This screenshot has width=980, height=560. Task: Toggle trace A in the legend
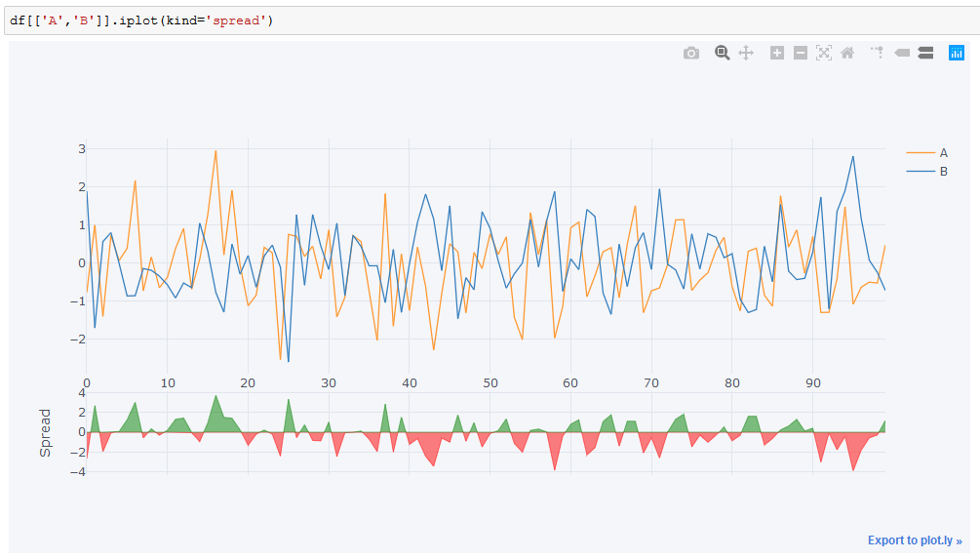coord(927,152)
